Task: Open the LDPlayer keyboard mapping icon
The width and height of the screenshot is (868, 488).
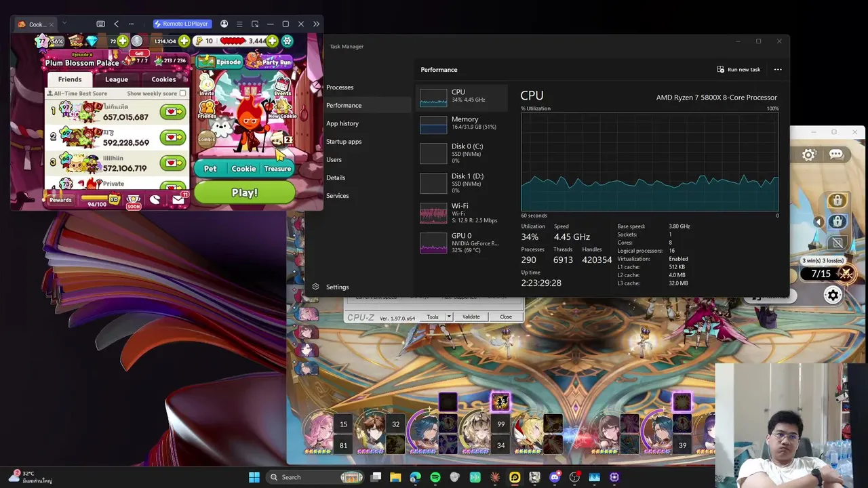Action: [101, 24]
